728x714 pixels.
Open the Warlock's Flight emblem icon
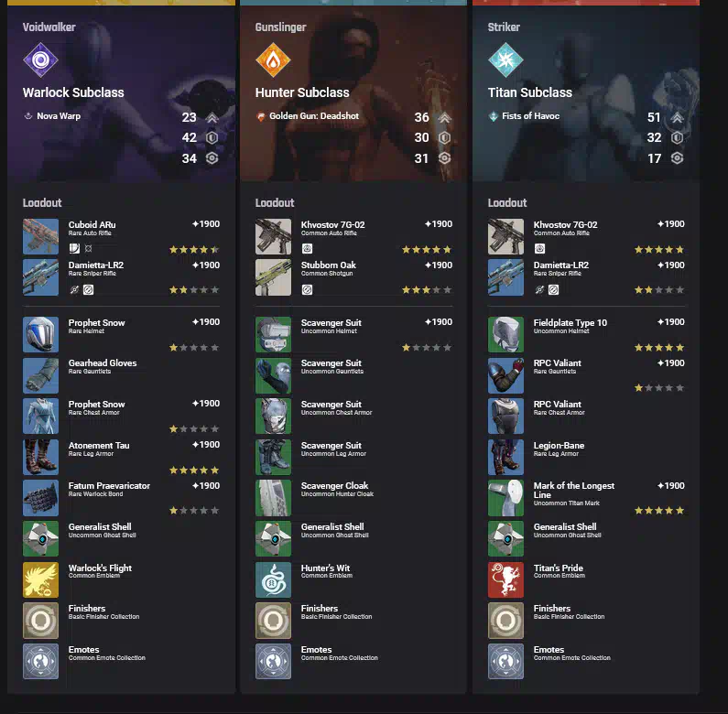[x=41, y=579]
